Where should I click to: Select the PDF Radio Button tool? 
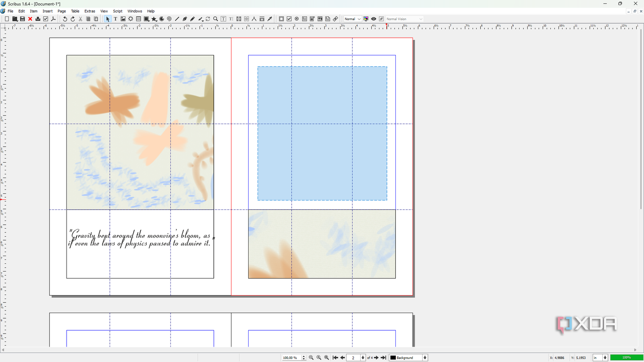[297, 19]
